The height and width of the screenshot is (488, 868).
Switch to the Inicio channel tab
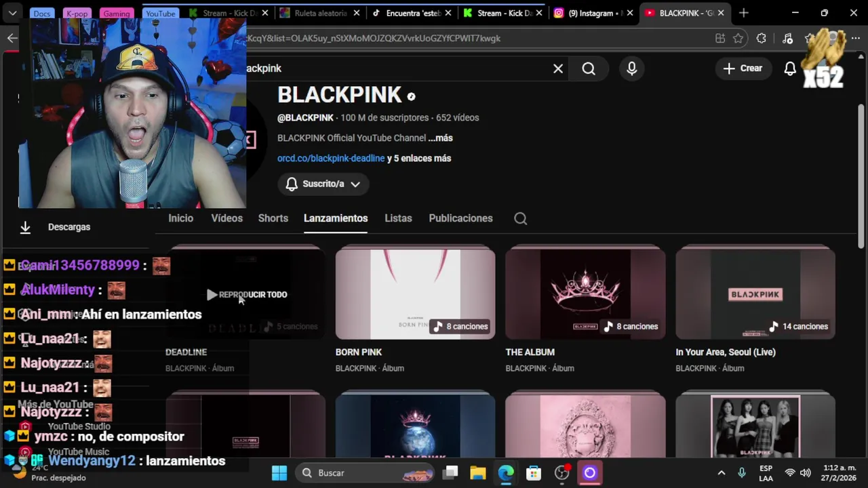point(181,218)
